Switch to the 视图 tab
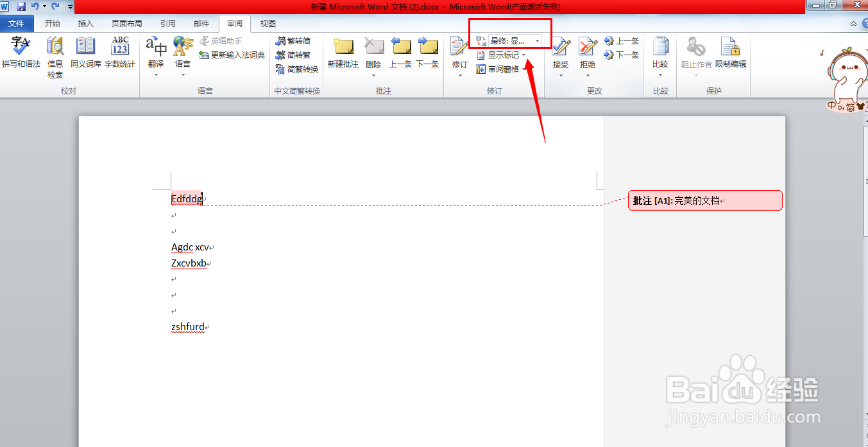 pos(268,24)
